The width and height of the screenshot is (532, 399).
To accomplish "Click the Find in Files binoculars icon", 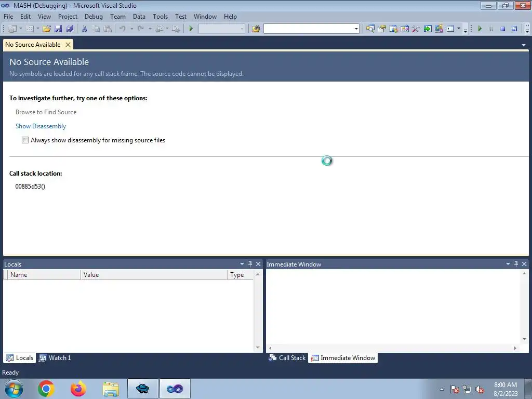I will 256,29.
